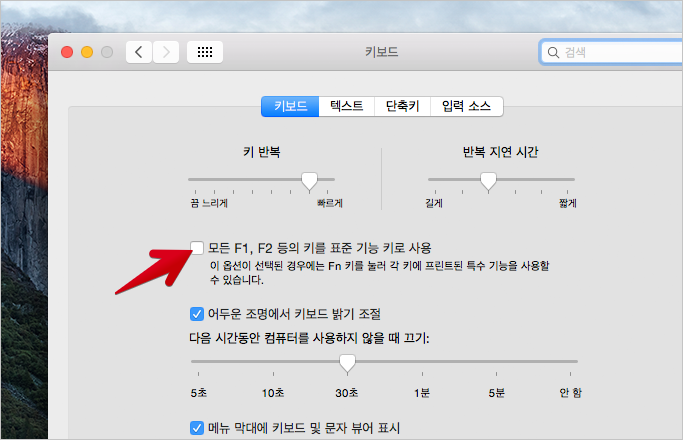Open the 단축키 tab
This screenshot has height=440, width=683.
pyautogui.click(x=402, y=106)
